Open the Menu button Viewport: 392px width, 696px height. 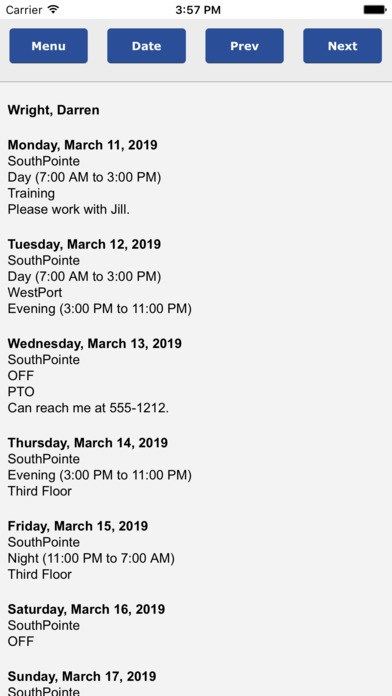(48, 46)
